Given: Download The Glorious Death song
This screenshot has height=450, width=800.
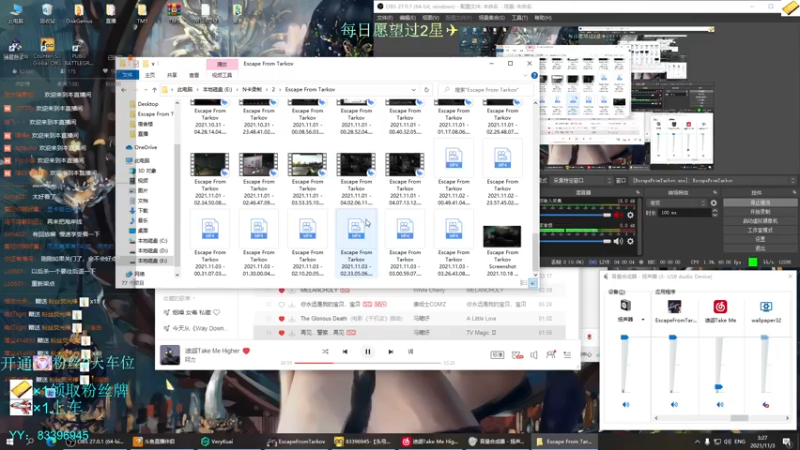Looking at the screenshot, I should tap(291, 318).
